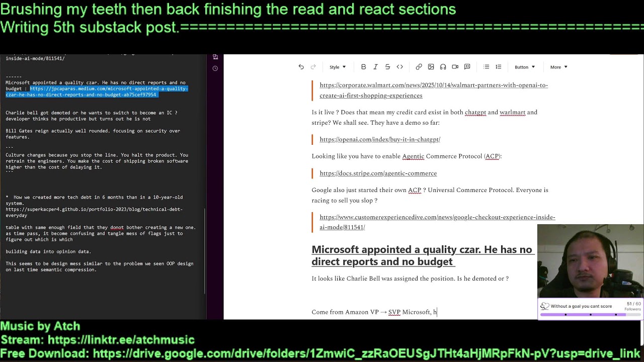
Task: Create a bulleted list
Action: 486,67
